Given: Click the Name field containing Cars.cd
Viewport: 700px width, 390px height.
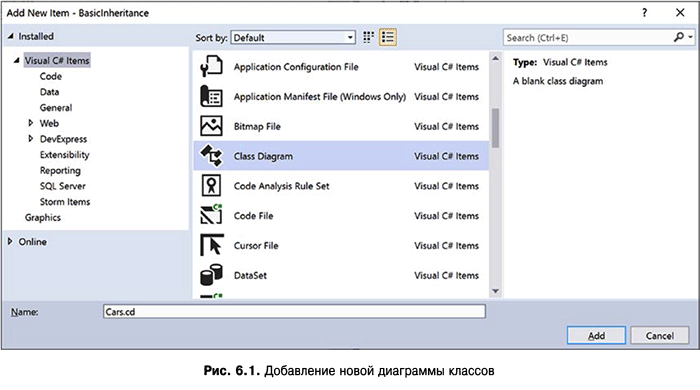Looking at the screenshot, I should (x=294, y=311).
